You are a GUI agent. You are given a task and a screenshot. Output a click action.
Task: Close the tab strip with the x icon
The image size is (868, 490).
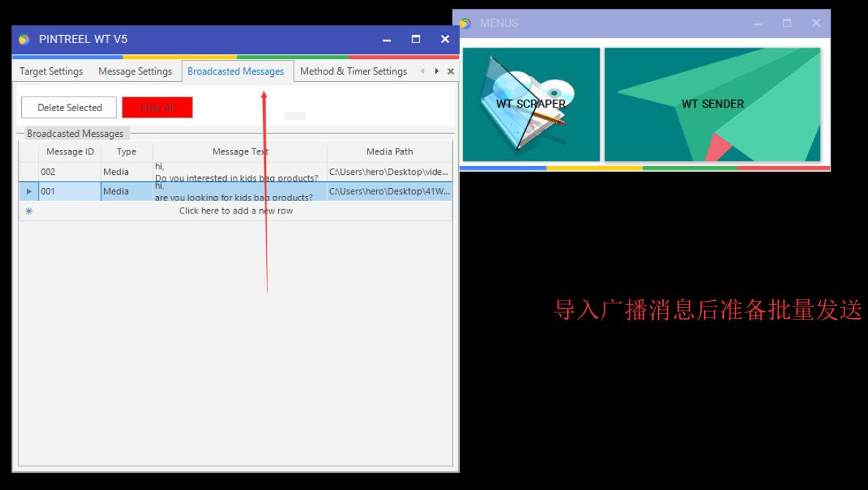(x=450, y=72)
